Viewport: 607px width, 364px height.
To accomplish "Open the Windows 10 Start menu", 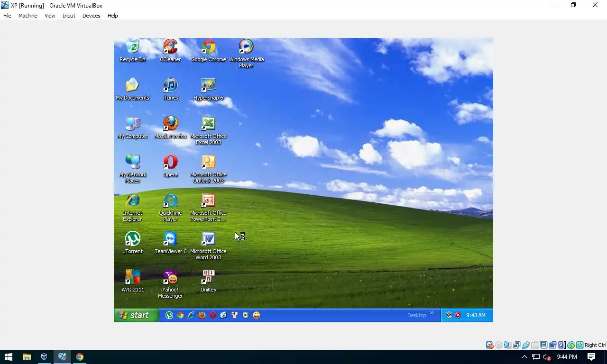I will [9, 357].
